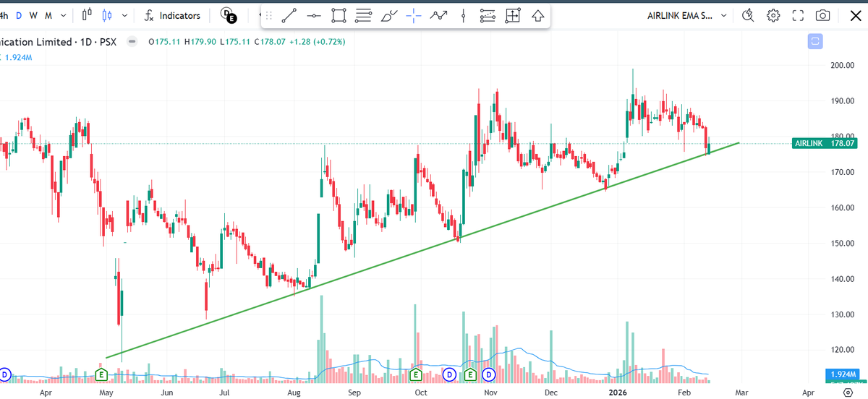Click the Jul label on time axis
The height and width of the screenshot is (399, 868).
pyautogui.click(x=225, y=392)
